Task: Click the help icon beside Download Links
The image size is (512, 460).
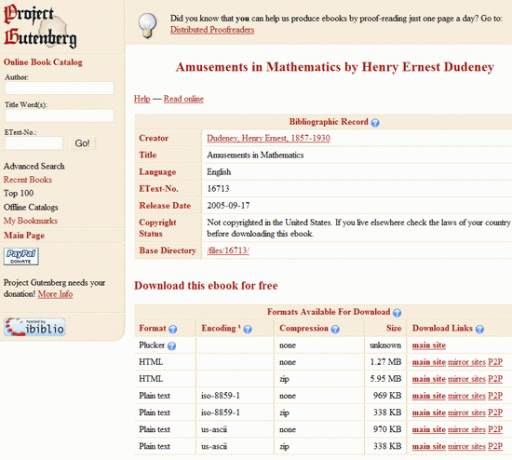Action: pos(480,329)
